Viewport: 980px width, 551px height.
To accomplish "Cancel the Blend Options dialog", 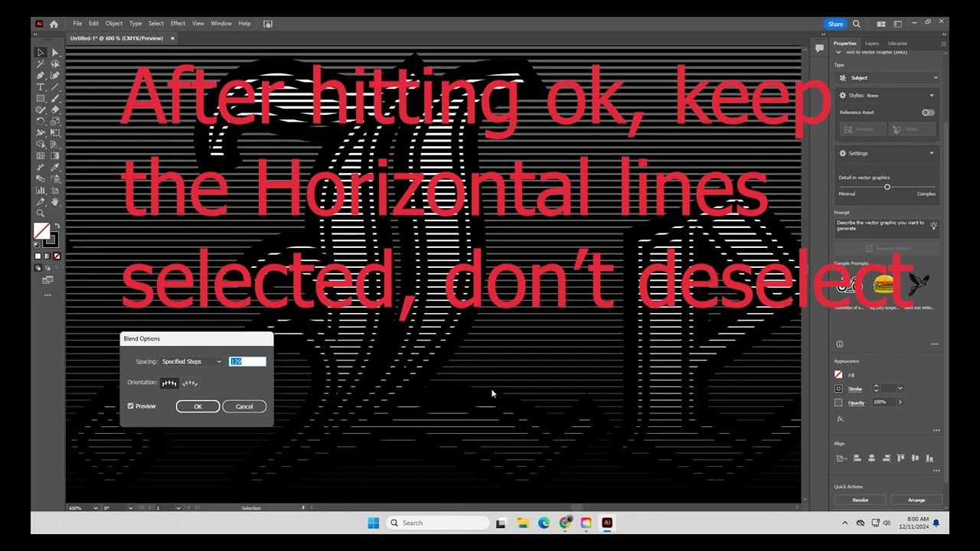I will coord(244,406).
